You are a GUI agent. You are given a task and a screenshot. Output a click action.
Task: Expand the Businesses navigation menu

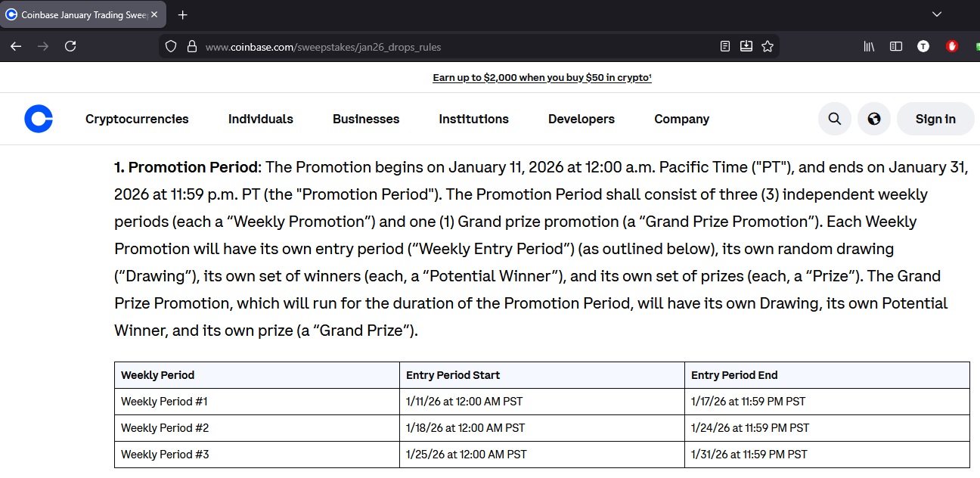366,119
